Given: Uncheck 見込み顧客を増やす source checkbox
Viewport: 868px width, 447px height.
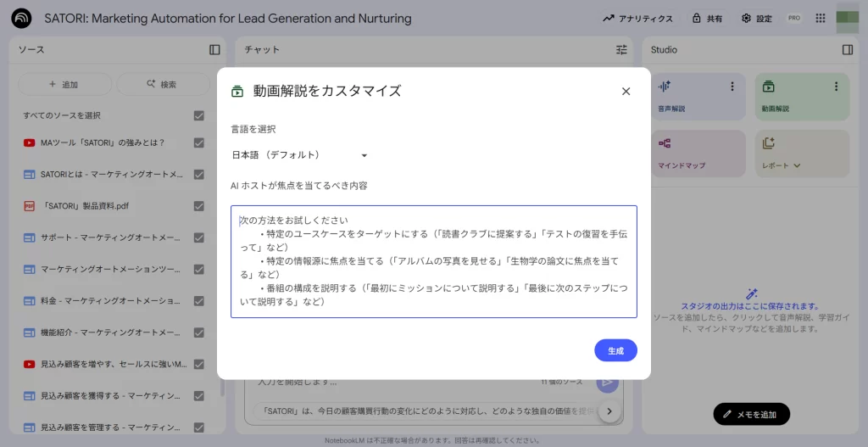Looking at the screenshot, I should point(198,365).
